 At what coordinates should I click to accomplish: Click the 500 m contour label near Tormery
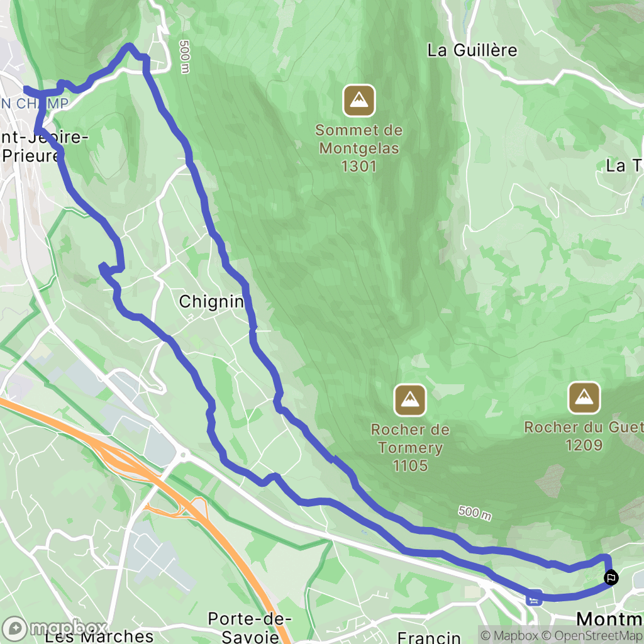pyautogui.click(x=474, y=513)
